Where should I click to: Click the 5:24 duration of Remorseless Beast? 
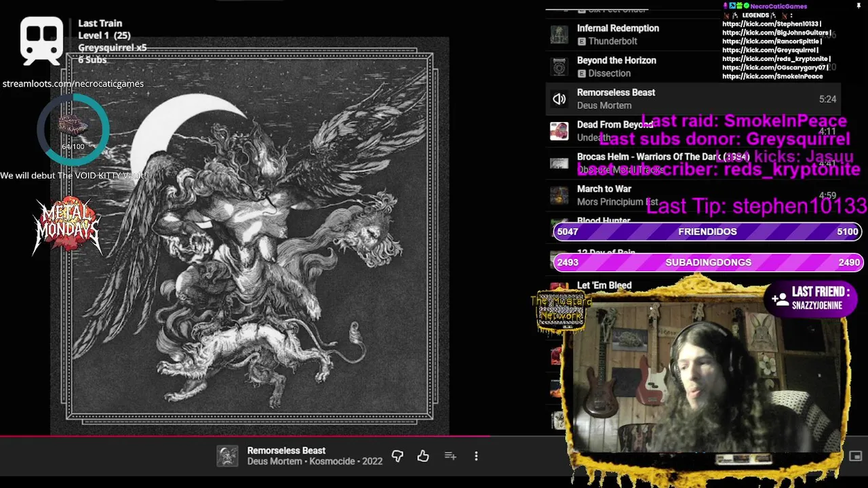pos(827,99)
